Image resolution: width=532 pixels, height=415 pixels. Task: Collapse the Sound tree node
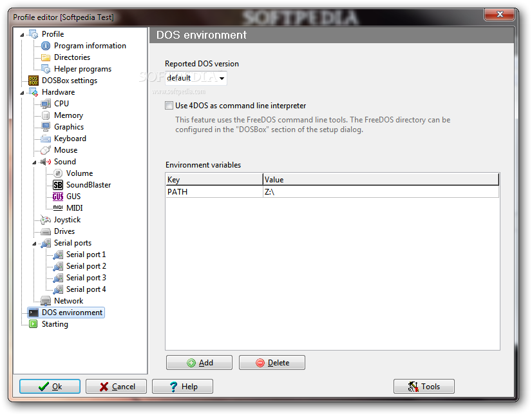34,162
